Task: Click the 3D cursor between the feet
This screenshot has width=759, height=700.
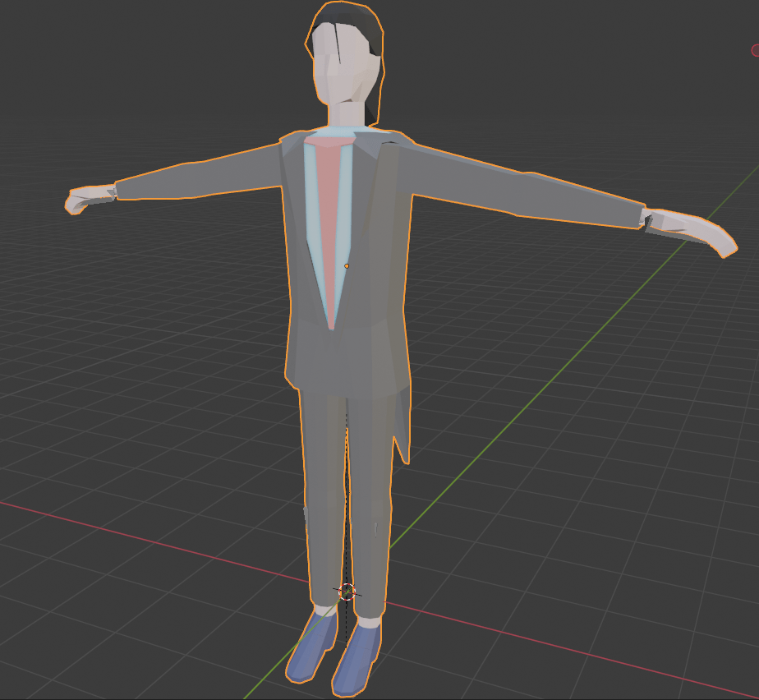Action: [347, 591]
